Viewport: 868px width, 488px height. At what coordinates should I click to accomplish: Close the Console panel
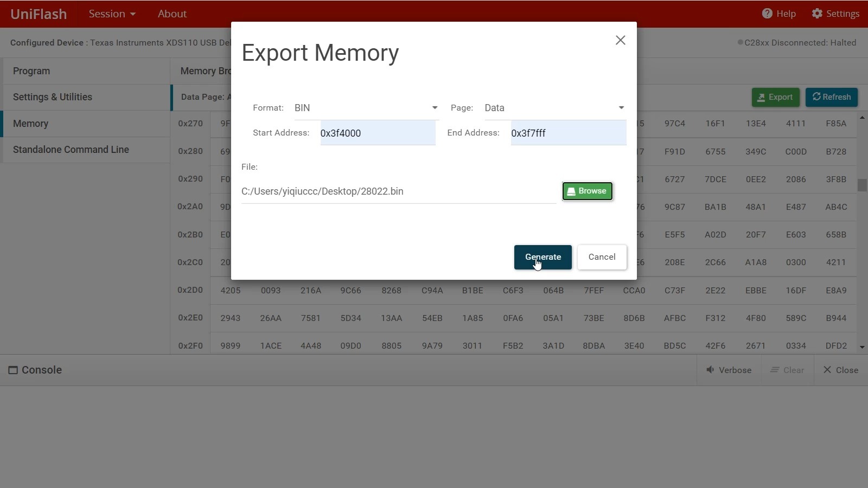click(x=841, y=370)
